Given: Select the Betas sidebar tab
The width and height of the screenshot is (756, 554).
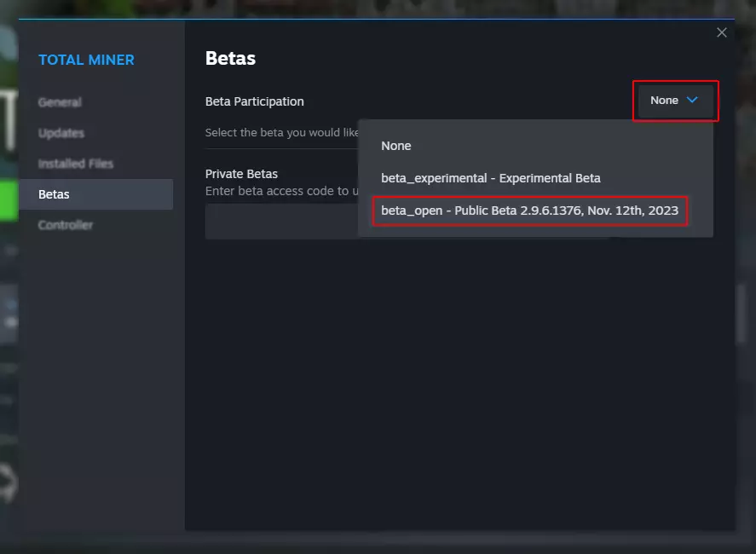Looking at the screenshot, I should [x=54, y=194].
